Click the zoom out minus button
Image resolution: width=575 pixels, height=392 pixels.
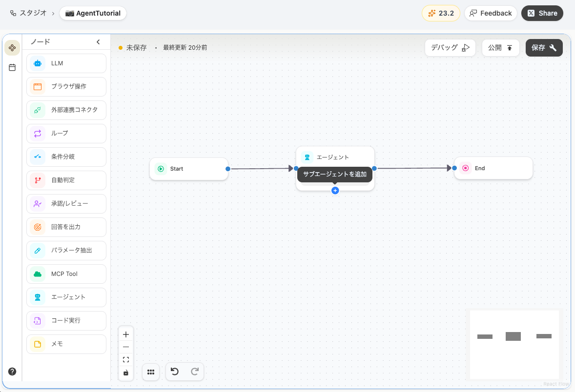[126, 347]
